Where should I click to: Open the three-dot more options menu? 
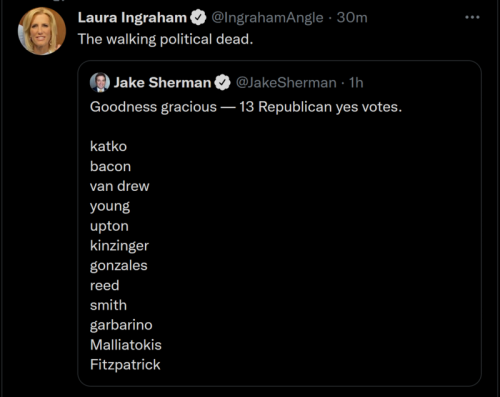pos(472,17)
